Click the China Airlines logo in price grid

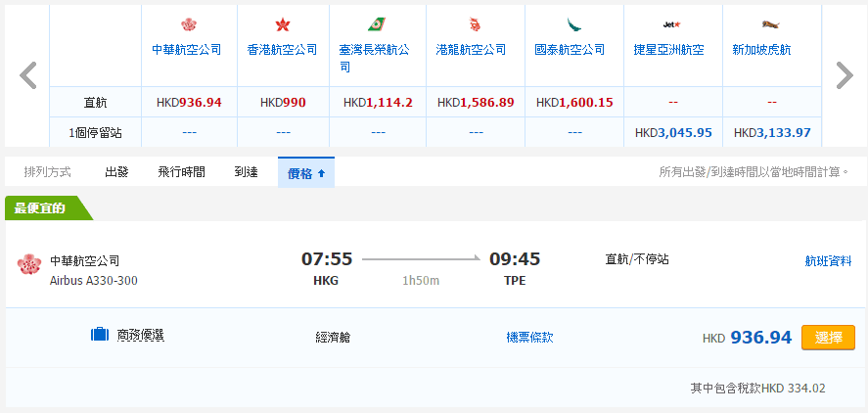click(189, 24)
